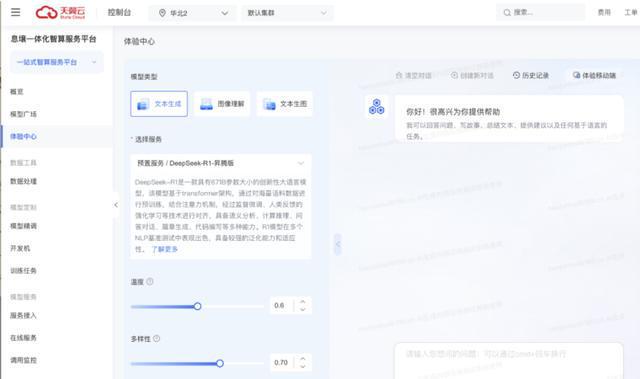Expand the 默认集群 cluster dropdown
Image resolution: width=640 pixels, height=379 pixels.
coord(287,13)
